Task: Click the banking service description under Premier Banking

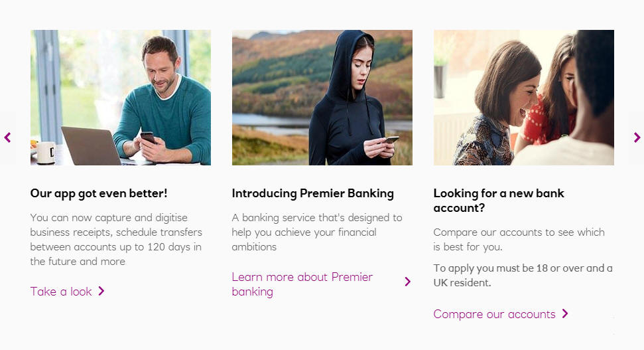Action: [x=317, y=232]
